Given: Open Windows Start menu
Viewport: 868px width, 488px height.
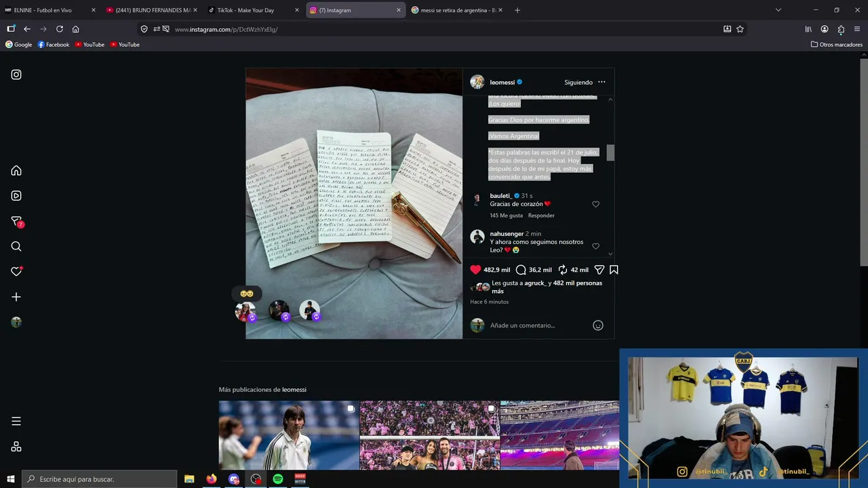Looking at the screenshot, I should point(10,479).
